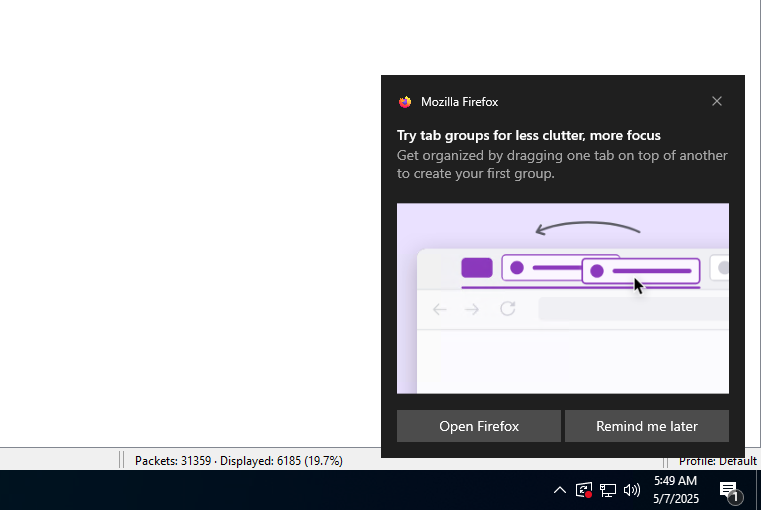Open the taskbar clock and date
This screenshot has width=761, height=510.
(x=675, y=490)
